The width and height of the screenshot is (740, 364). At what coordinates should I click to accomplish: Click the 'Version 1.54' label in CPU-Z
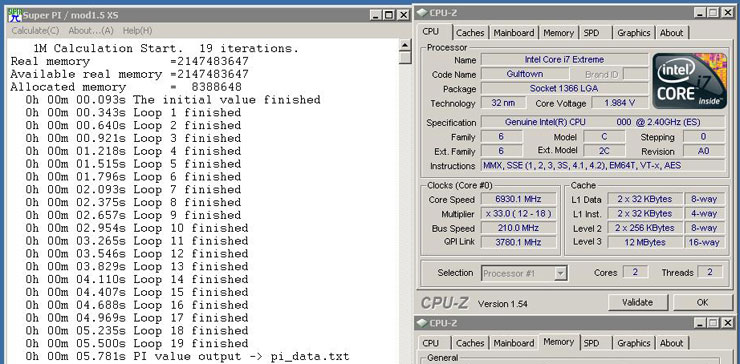click(503, 304)
